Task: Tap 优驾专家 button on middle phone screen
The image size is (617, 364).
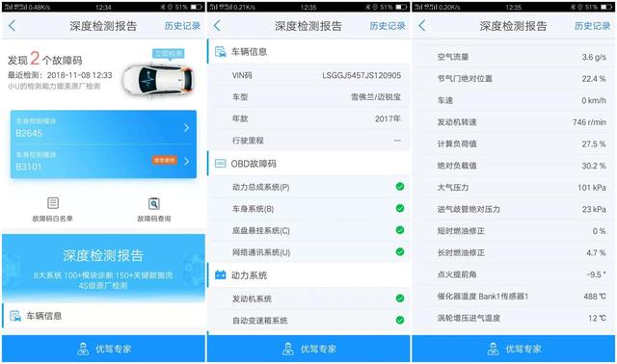Action: [308, 349]
